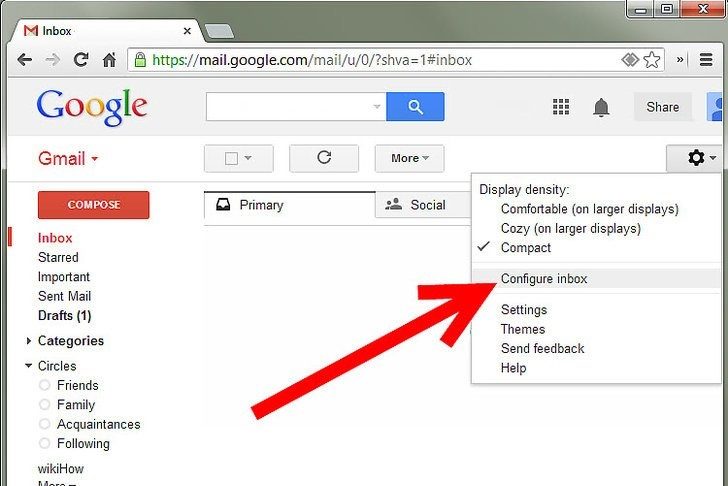This screenshot has height=486, width=728.
Task: Click the blue search magnifier button
Action: click(x=415, y=107)
